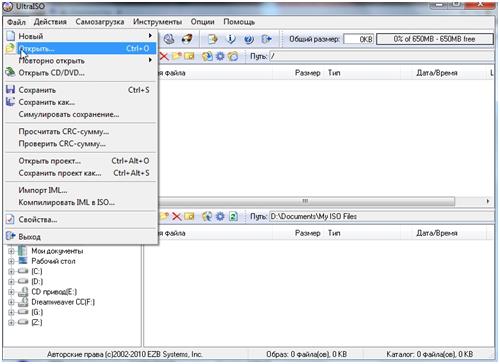
Task: Open the Опции menu
Action: 202,22
